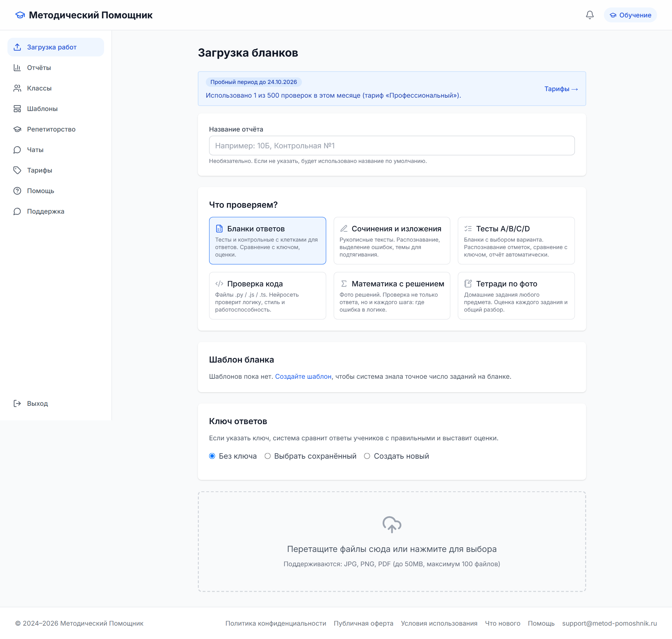The width and height of the screenshot is (672, 639).
Task: Click the graduation cap logo icon
Action: coord(20,15)
